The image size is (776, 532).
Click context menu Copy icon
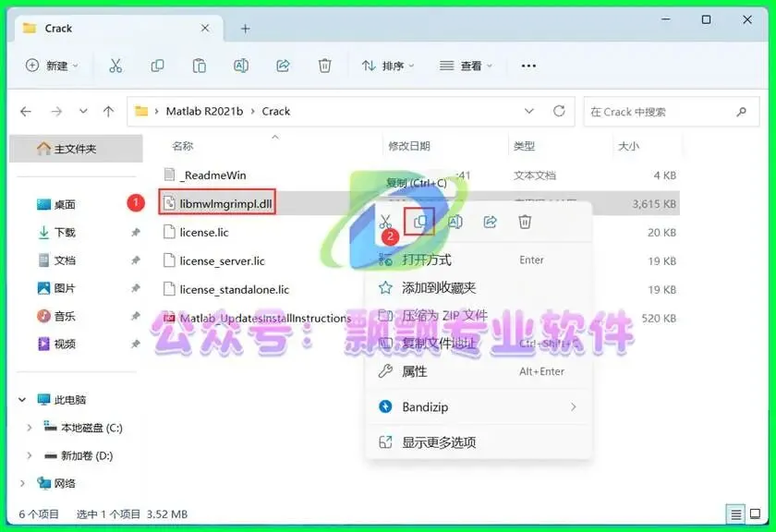tap(419, 222)
